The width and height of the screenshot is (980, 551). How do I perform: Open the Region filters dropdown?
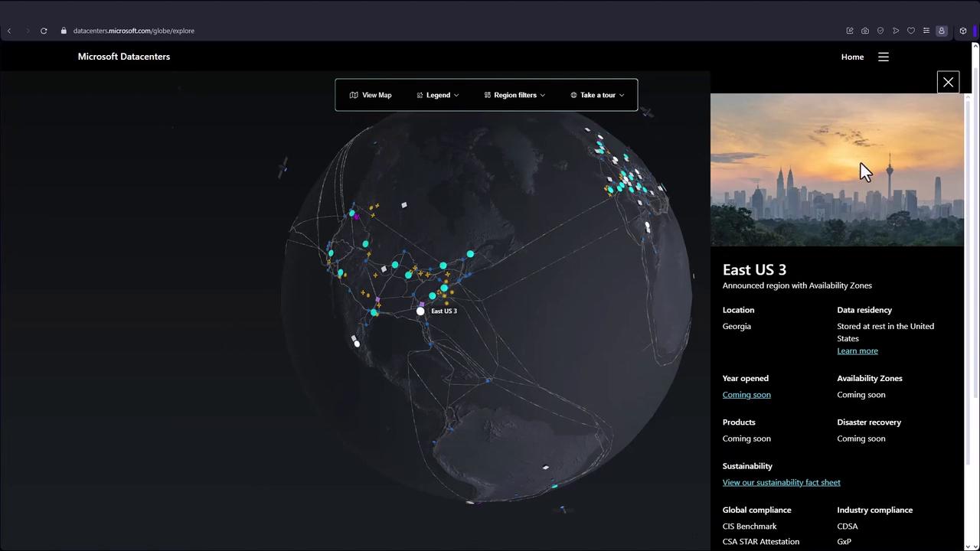click(x=514, y=95)
